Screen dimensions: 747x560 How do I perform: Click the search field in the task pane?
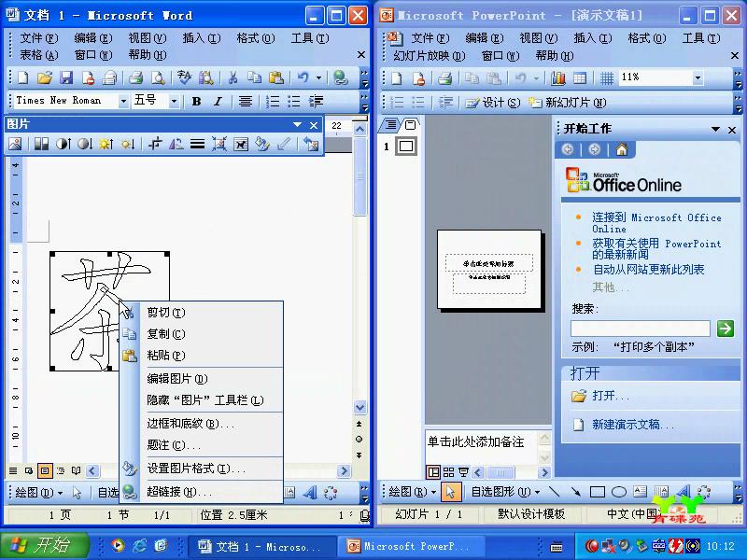point(641,329)
